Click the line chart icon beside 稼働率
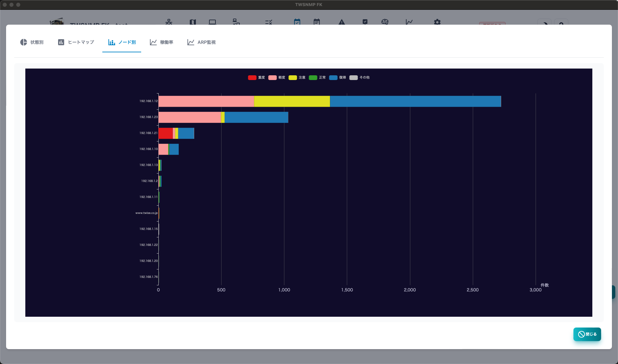Viewport: 618px width, 364px height. click(153, 42)
